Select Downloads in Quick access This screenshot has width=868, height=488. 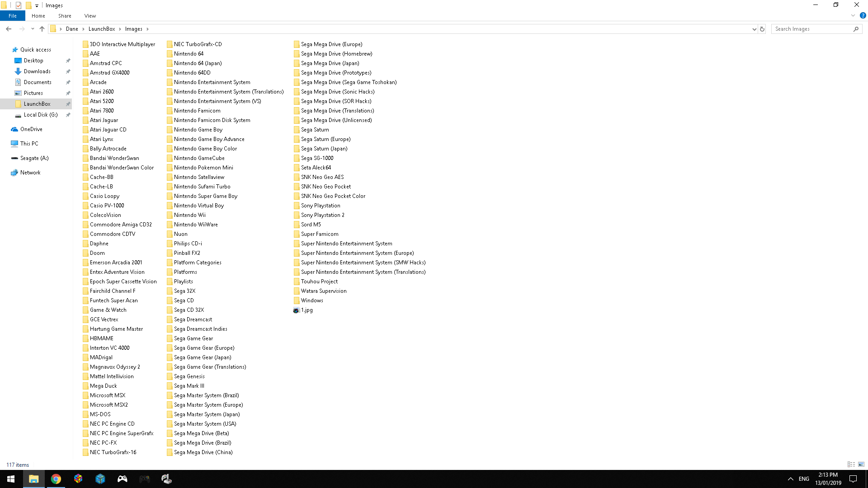(x=37, y=71)
